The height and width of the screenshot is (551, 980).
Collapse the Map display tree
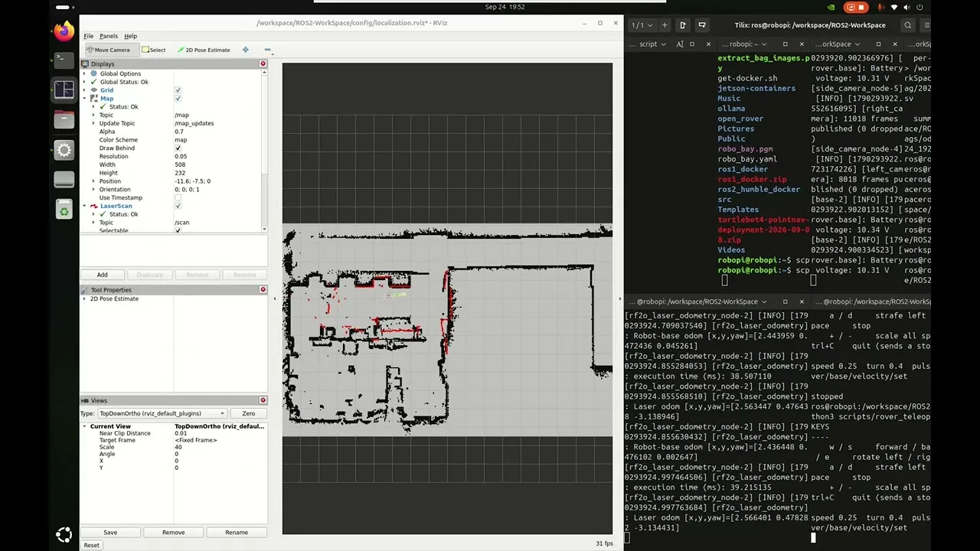[85, 99]
